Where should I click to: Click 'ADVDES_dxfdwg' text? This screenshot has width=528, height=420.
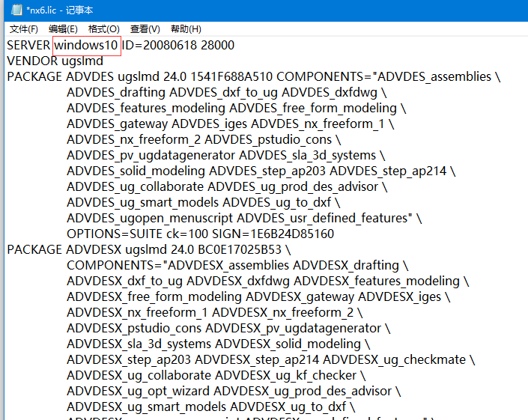click(x=330, y=92)
